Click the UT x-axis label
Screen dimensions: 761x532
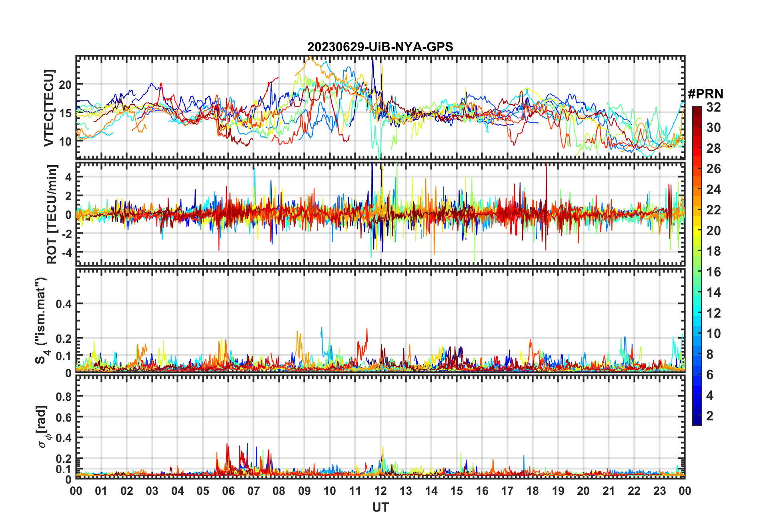click(x=380, y=508)
